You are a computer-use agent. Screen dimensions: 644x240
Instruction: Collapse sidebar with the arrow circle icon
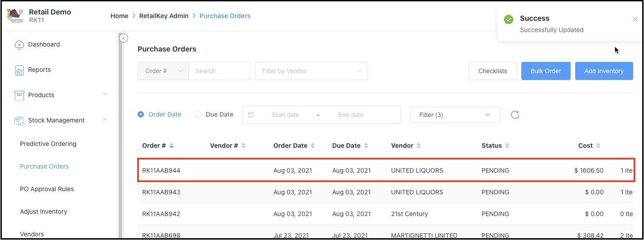[x=124, y=38]
